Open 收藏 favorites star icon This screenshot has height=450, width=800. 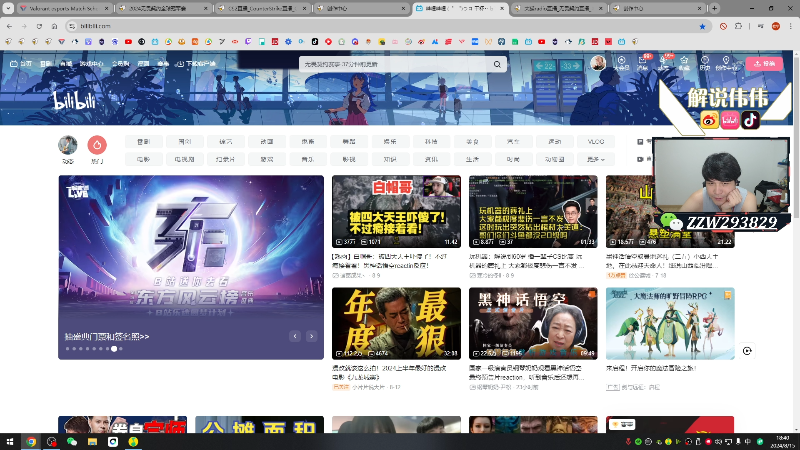(x=684, y=63)
